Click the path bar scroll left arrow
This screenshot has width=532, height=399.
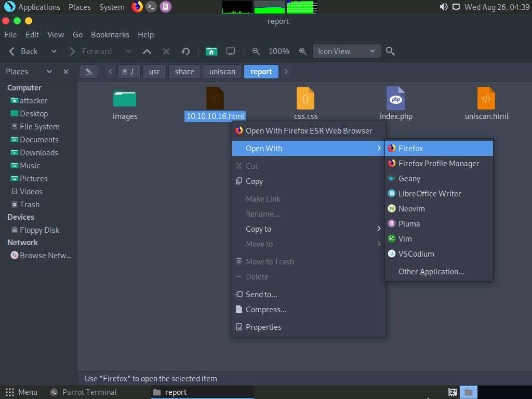110,72
